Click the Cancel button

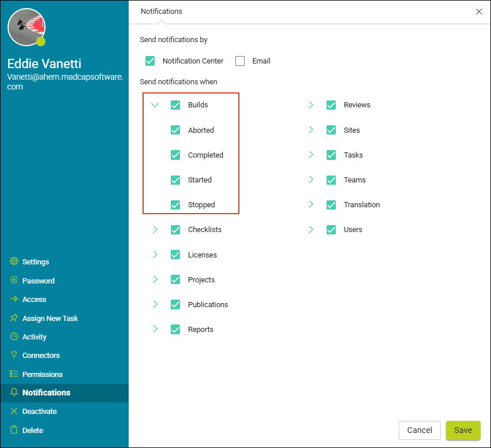[x=419, y=430]
